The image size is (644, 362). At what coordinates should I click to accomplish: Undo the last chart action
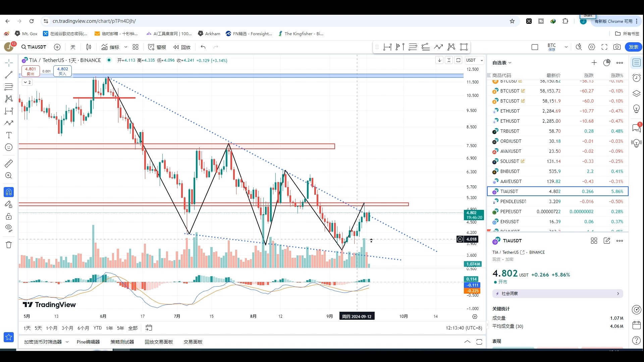203,47
